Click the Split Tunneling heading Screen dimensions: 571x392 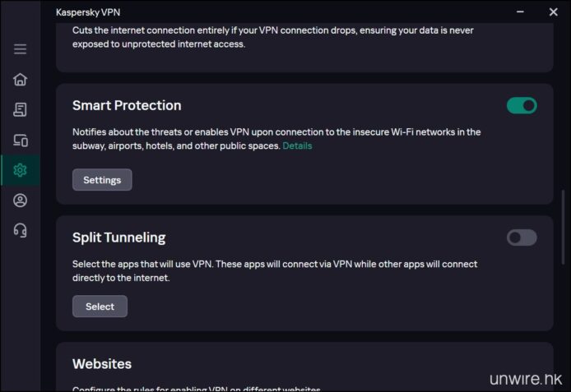(x=118, y=238)
